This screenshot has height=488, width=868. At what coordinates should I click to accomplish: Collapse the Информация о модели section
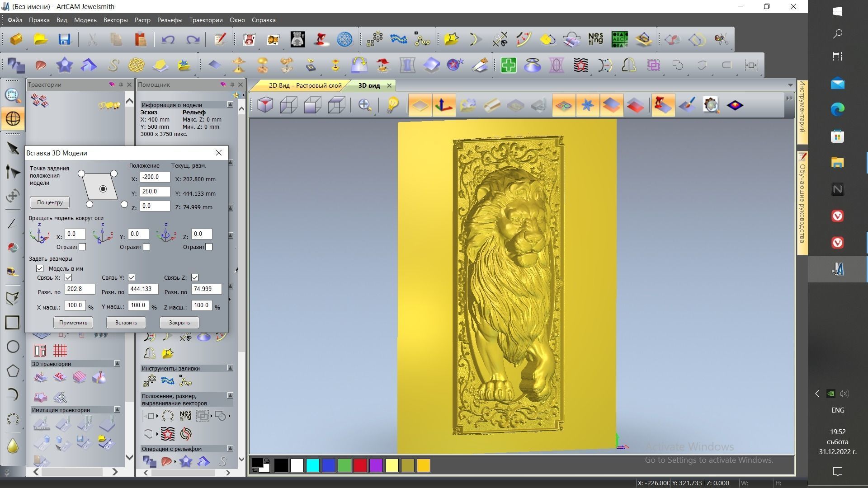point(230,105)
